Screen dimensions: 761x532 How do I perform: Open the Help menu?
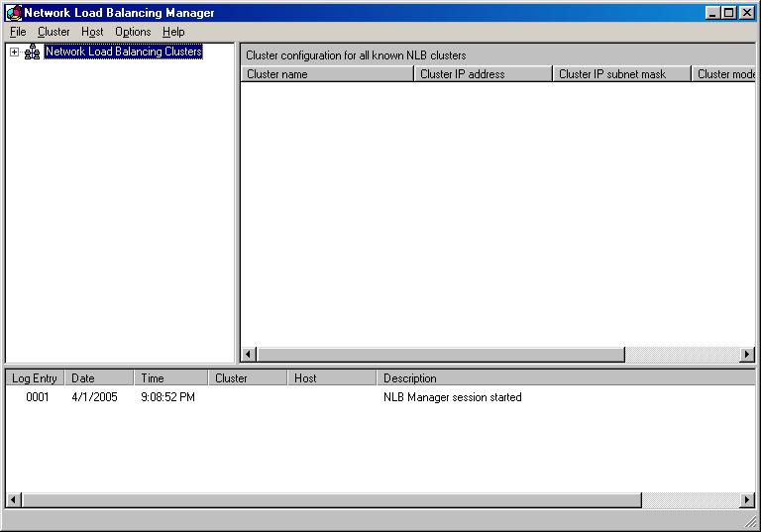pos(173,32)
